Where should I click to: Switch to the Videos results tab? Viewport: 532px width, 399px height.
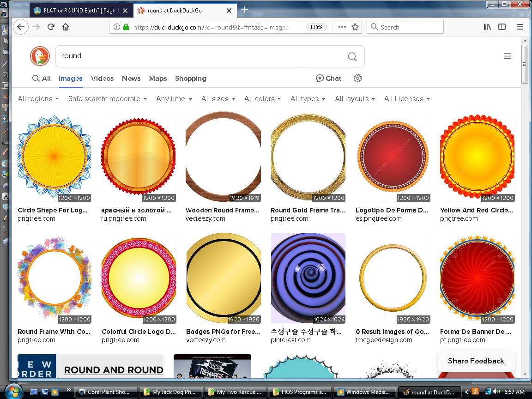click(x=102, y=79)
